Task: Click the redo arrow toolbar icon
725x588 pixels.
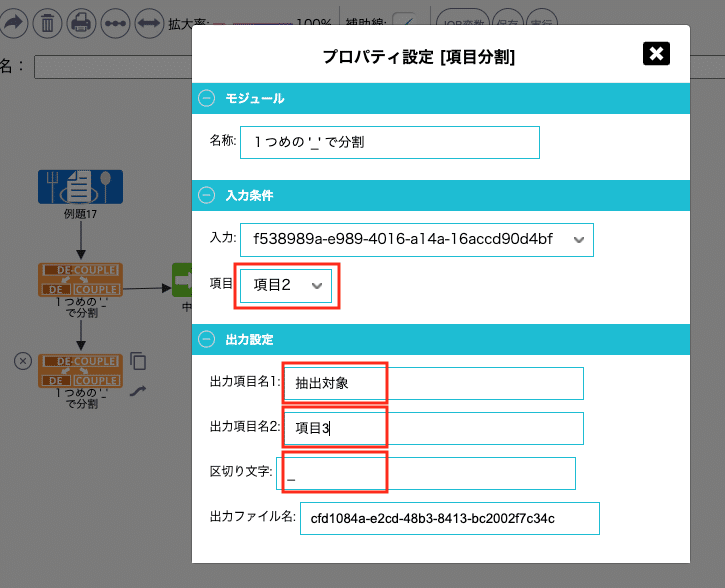Action: (x=14, y=23)
